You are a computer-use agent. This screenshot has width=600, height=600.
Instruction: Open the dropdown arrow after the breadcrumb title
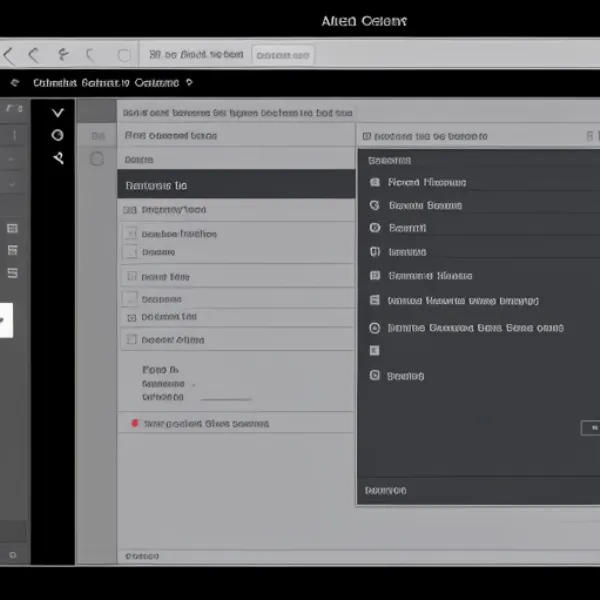[189, 83]
